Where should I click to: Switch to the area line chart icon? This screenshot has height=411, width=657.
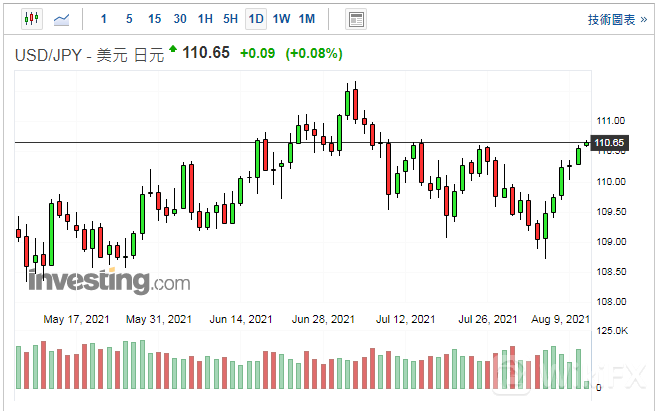[x=62, y=19]
